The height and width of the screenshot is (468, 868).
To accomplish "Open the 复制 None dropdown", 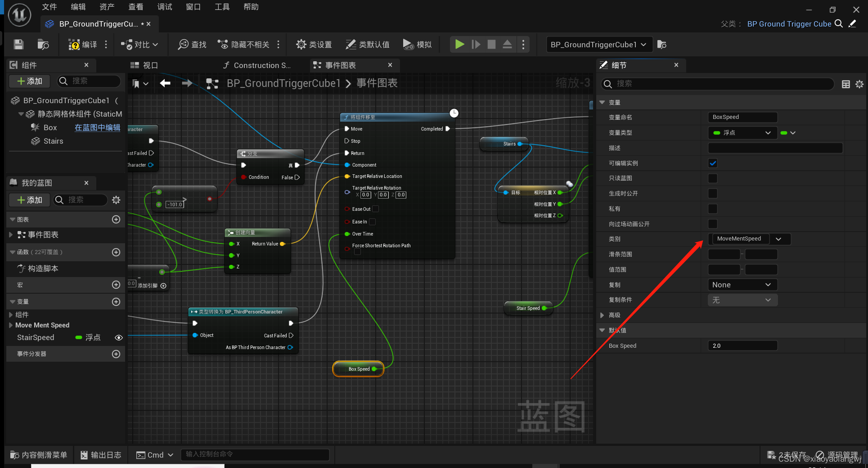I will tap(742, 284).
